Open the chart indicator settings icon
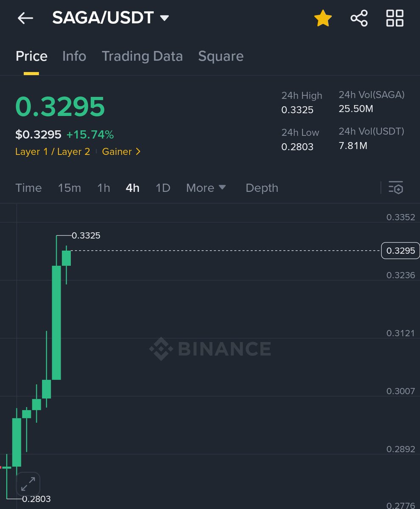Image resolution: width=420 pixels, height=509 pixels. 396,187
